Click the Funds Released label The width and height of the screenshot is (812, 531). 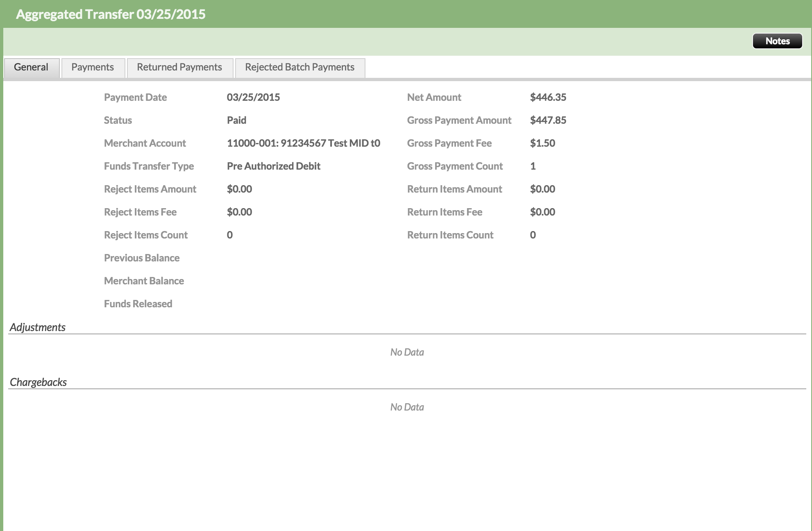pos(138,304)
